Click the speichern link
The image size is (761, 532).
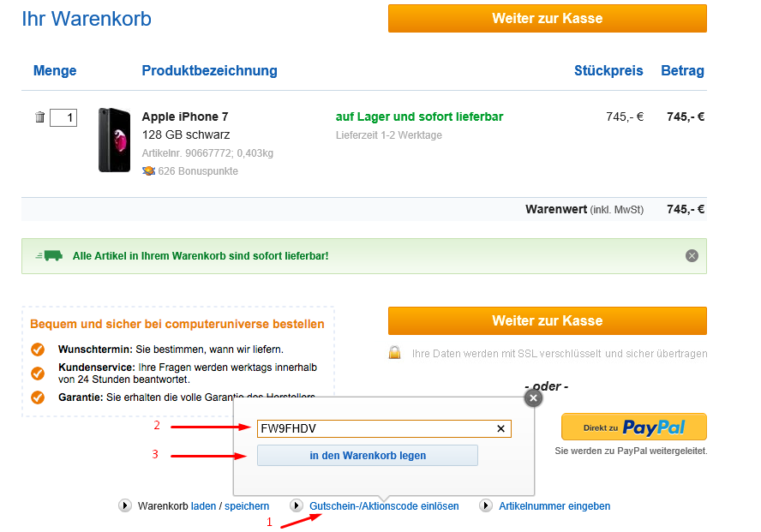click(247, 505)
